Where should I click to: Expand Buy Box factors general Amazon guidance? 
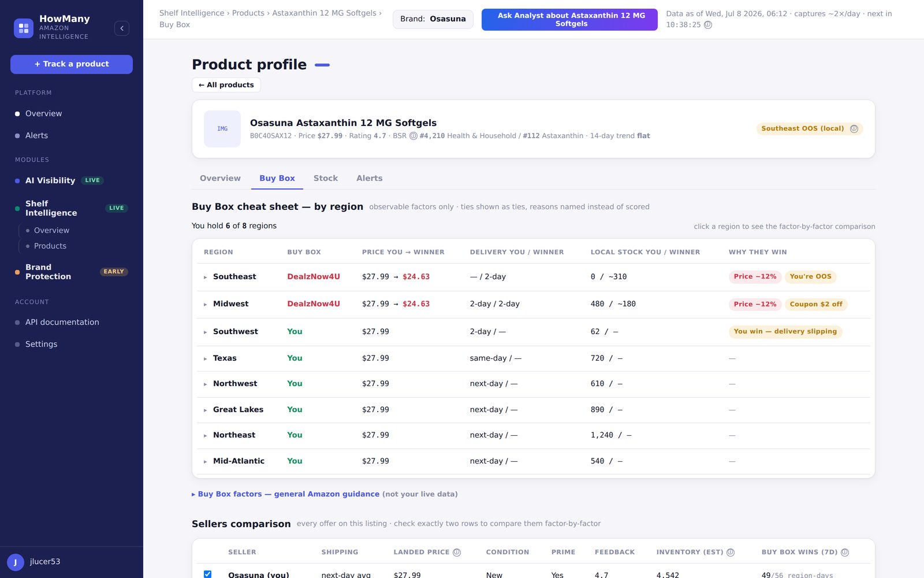(x=285, y=494)
